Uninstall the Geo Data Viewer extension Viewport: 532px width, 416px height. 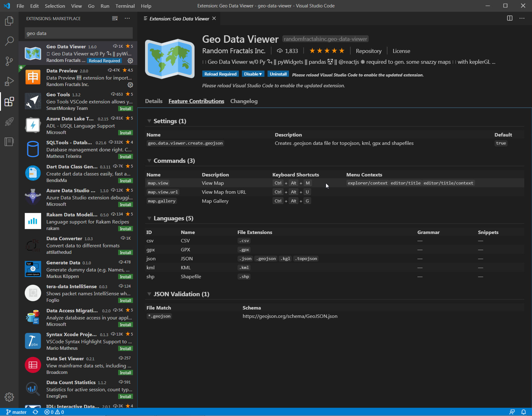click(278, 74)
